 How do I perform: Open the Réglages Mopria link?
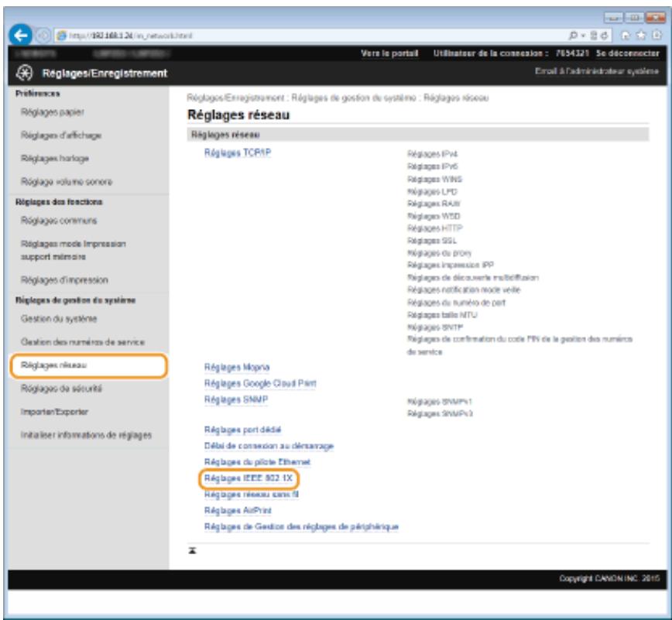point(237,367)
